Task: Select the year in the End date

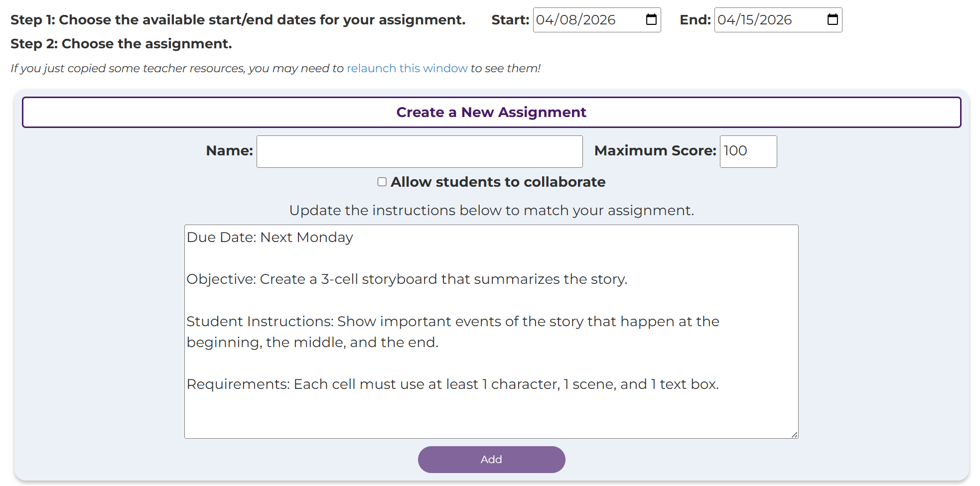Action: pyautogui.click(x=776, y=20)
